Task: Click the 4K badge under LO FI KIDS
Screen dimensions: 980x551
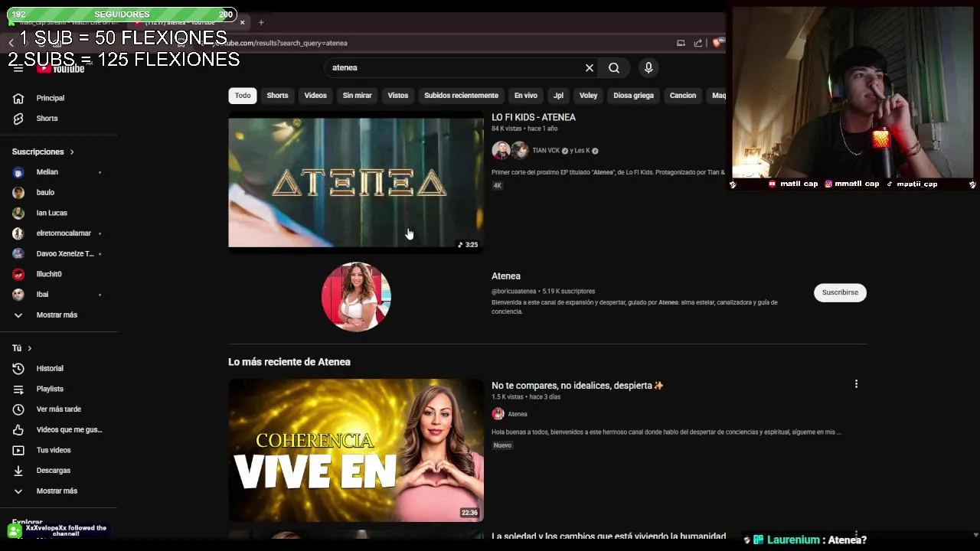Action: pyautogui.click(x=498, y=186)
